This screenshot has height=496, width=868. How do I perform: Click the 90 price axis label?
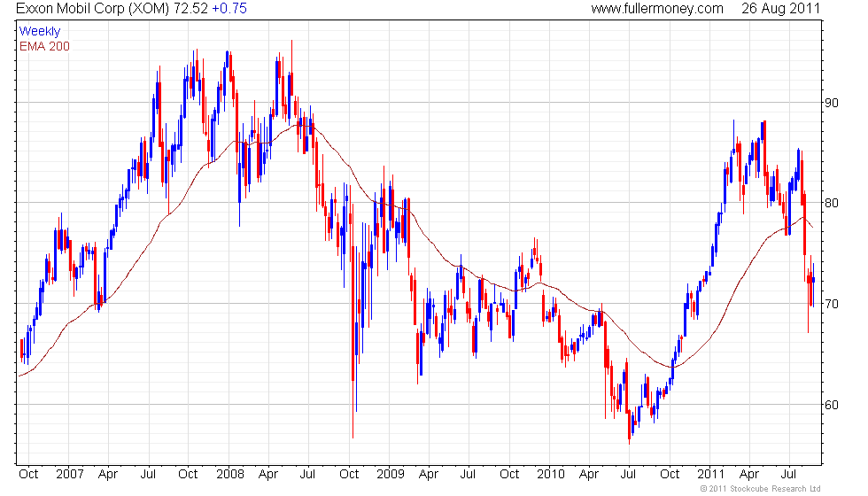[x=832, y=103]
